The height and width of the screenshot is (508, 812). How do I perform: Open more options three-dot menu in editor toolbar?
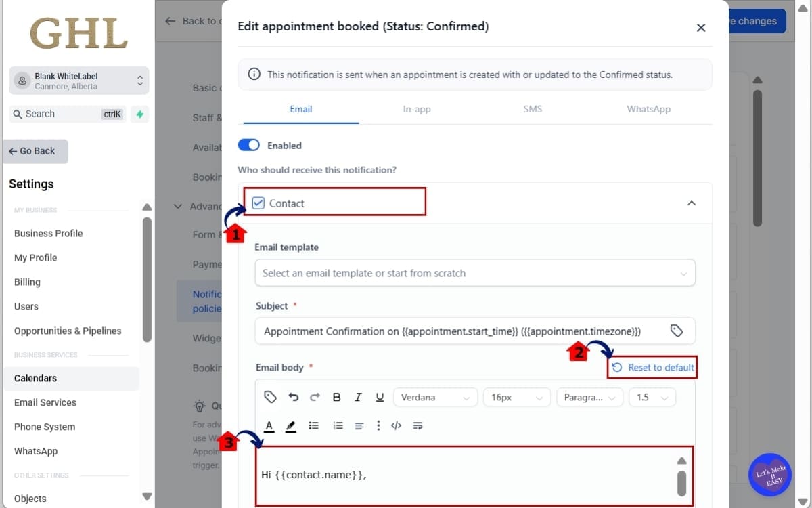378,425
